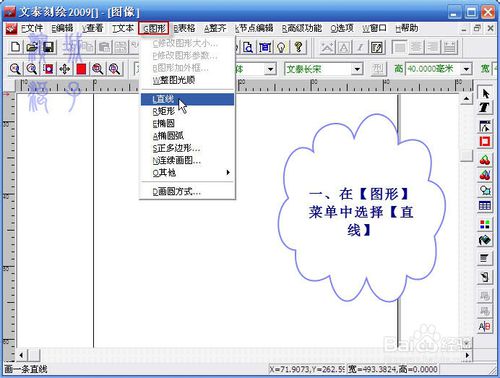Open the K节点编辑 menu
Viewport: 500px width, 378px height.
[254, 29]
